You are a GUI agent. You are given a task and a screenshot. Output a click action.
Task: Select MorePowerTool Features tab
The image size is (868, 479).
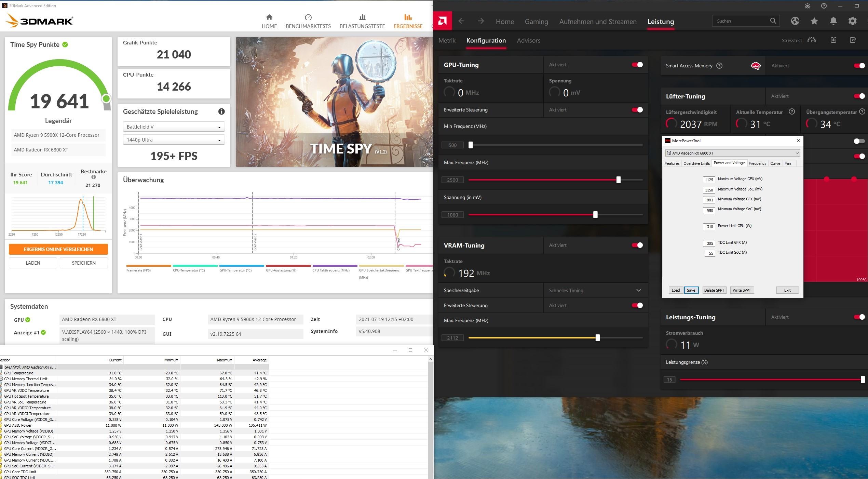[672, 163]
